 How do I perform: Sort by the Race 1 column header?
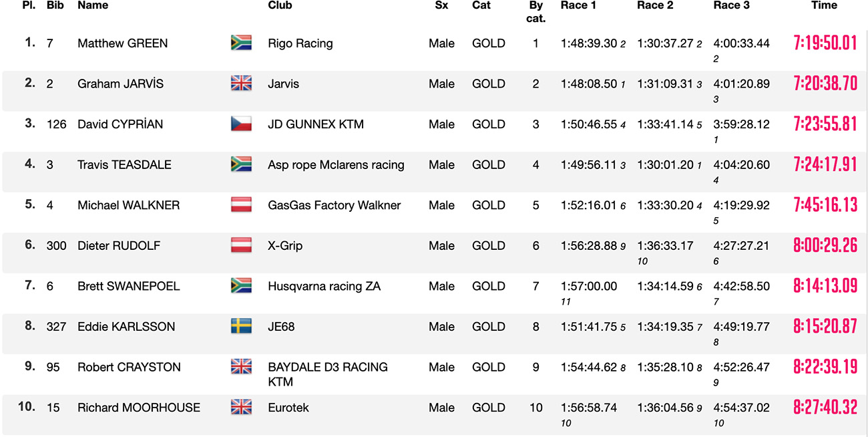click(x=578, y=5)
